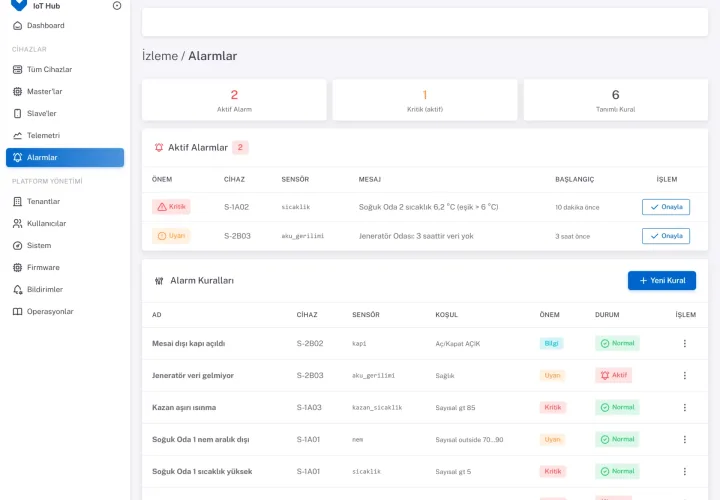Open actions menu for Soğuk Oda 1 nem aralık dışı

pyautogui.click(x=685, y=439)
